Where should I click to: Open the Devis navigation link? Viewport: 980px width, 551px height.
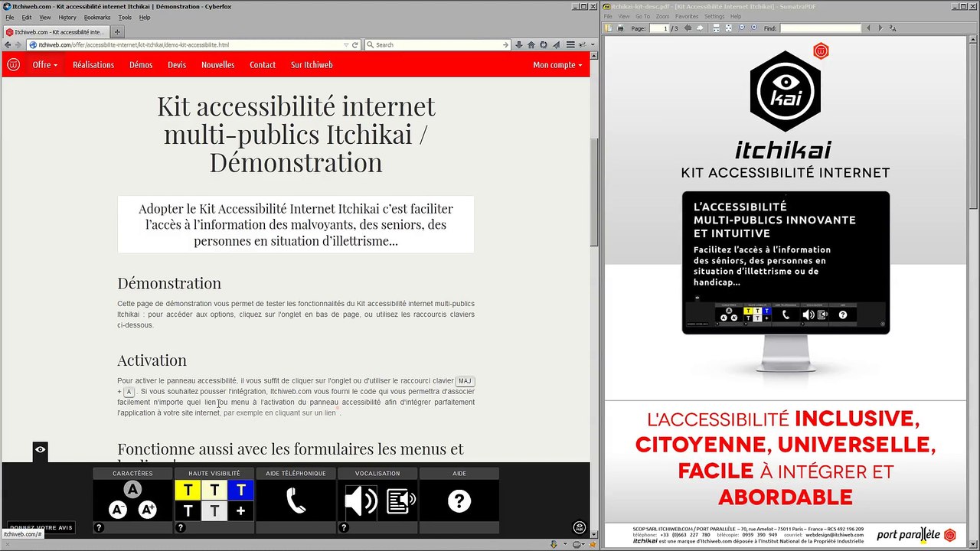[x=177, y=65]
